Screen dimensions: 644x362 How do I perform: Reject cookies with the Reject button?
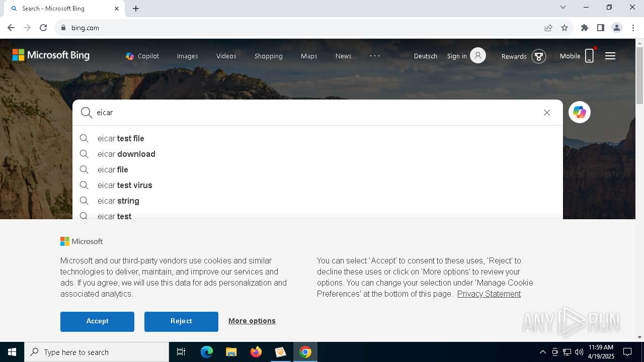[x=181, y=321]
